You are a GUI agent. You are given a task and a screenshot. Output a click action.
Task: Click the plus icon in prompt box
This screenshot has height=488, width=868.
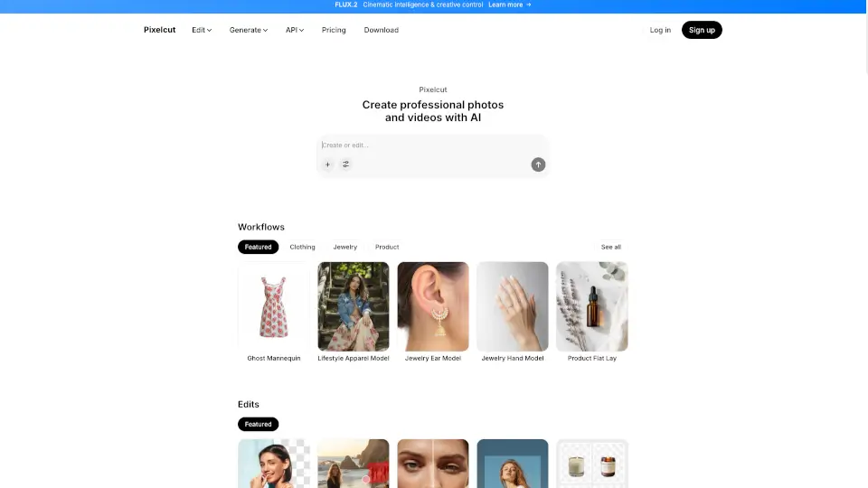[x=327, y=164]
